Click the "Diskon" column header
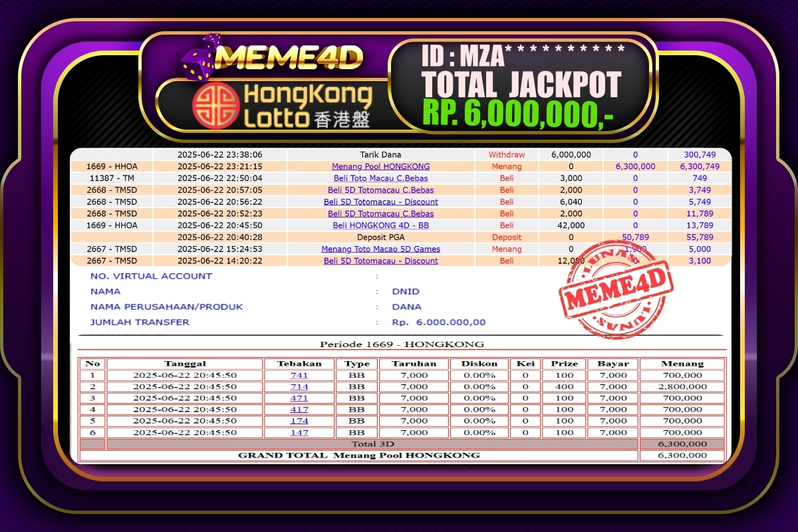This screenshot has width=798, height=532. pyautogui.click(x=479, y=364)
